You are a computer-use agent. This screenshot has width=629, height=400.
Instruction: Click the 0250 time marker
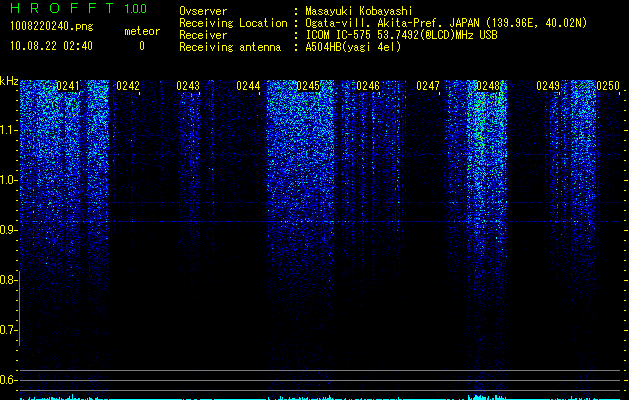click(608, 86)
